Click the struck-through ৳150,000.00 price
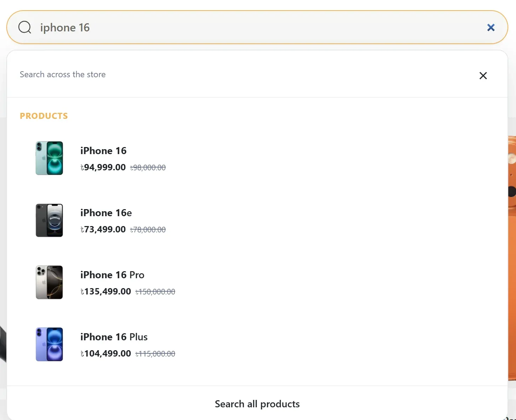516x420 pixels. 155,292
